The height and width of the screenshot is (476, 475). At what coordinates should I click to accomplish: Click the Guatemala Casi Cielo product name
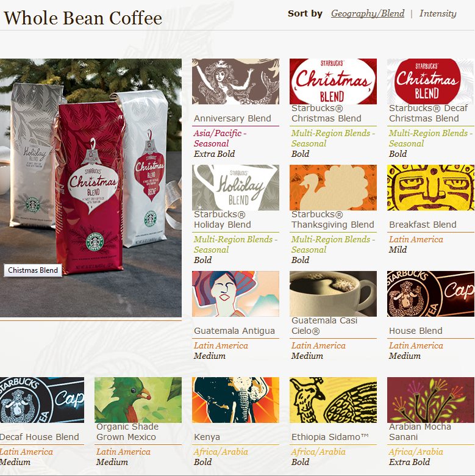coord(324,325)
